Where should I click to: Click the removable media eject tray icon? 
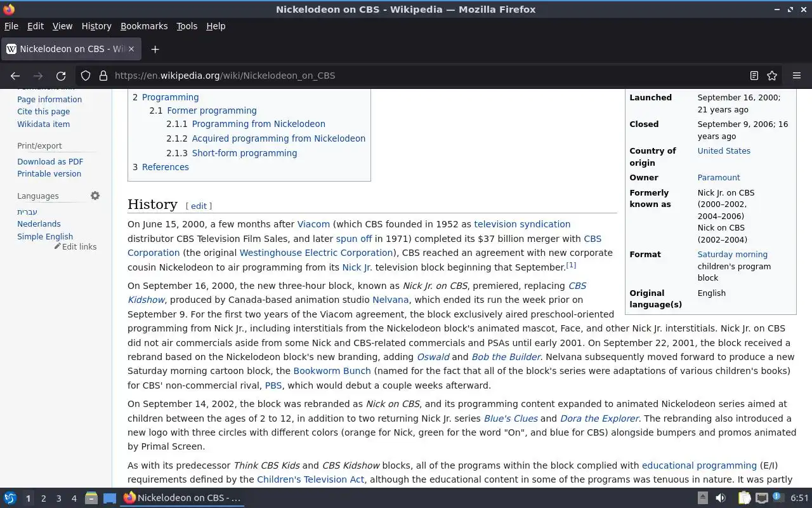pyautogui.click(x=702, y=498)
